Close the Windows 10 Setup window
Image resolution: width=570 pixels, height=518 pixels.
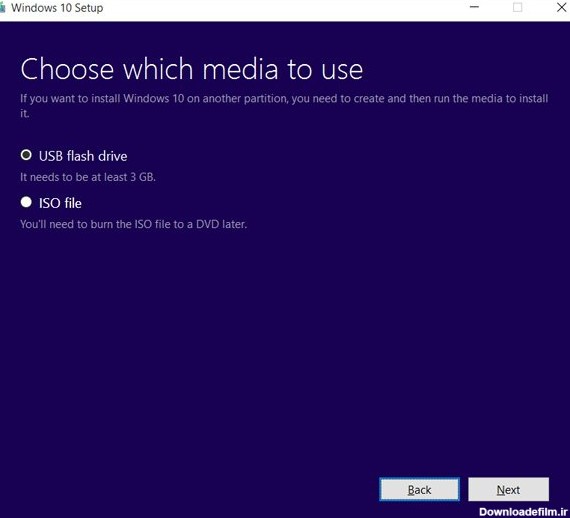pos(562,7)
